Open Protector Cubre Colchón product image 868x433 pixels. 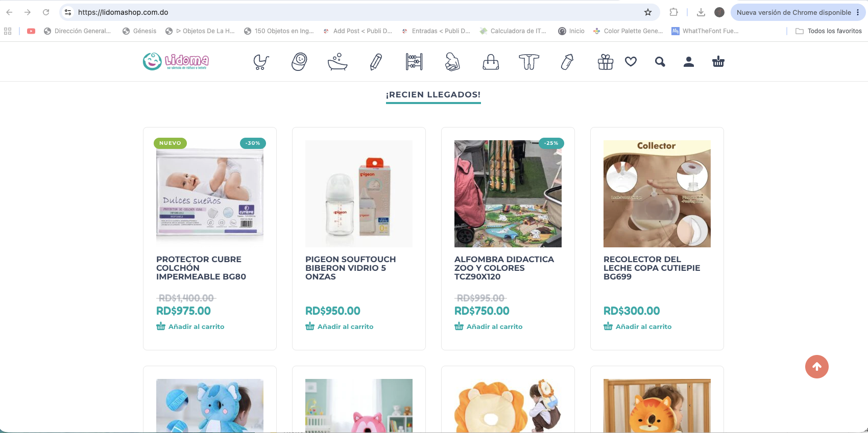(210, 194)
